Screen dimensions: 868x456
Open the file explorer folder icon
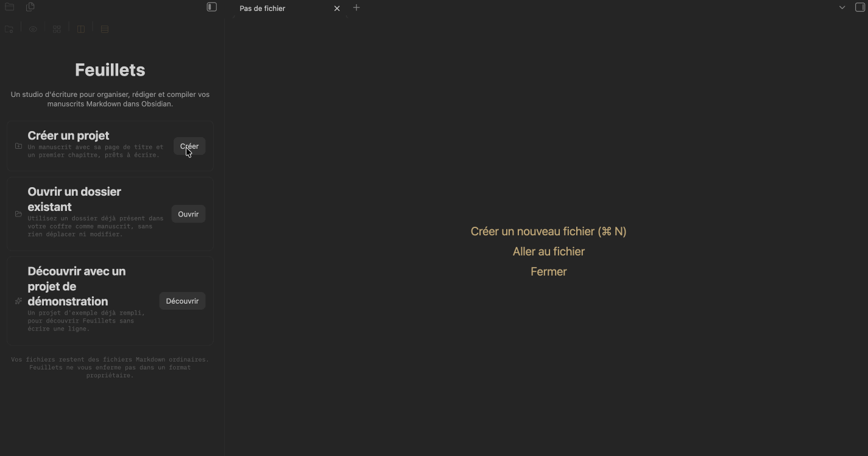[x=10, y=7]
